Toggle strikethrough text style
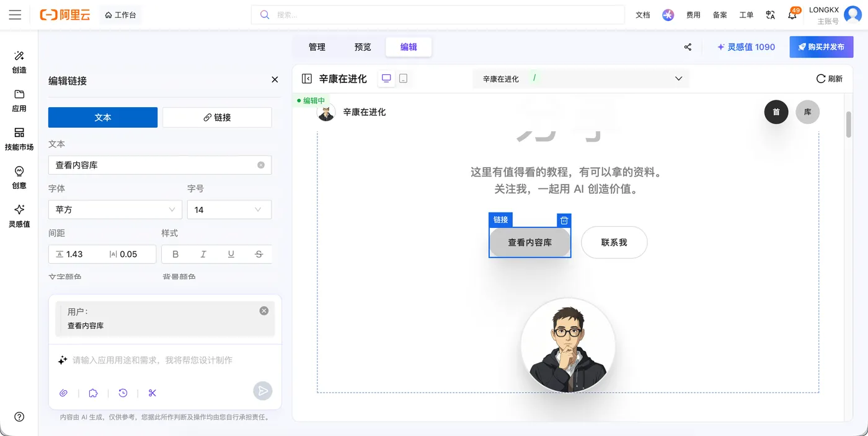 pos(259,254)
